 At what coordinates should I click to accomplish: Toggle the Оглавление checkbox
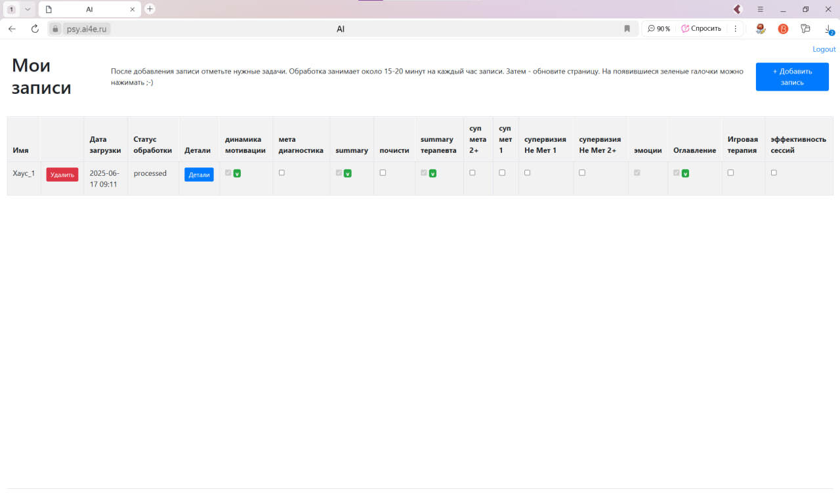coord(677,173)
